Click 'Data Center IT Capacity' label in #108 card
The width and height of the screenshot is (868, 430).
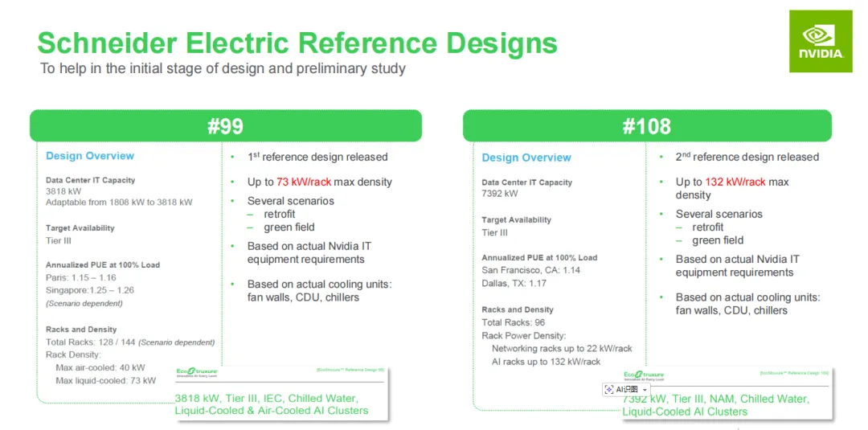click(526, 182)
